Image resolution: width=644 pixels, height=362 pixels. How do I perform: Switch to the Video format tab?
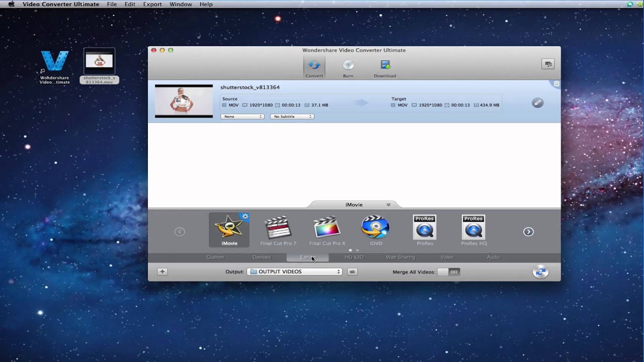click(447, 257)
